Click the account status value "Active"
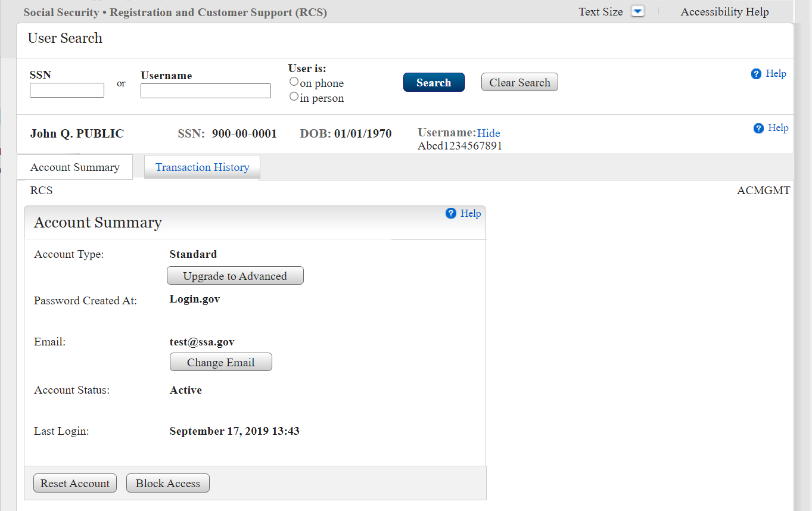Screen dimensions: 812x511 186,390
